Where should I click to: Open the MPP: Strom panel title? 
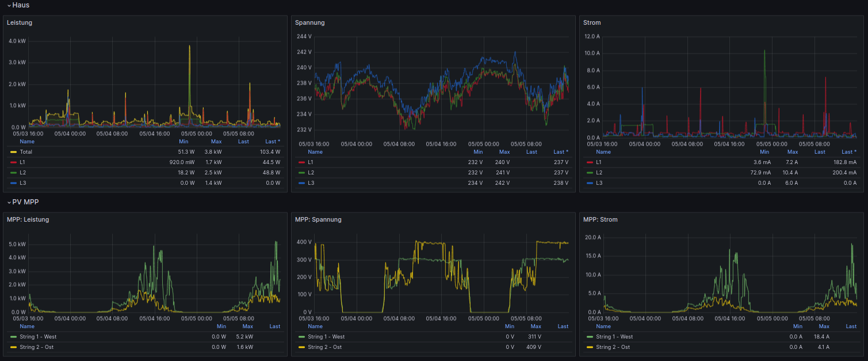601,219
